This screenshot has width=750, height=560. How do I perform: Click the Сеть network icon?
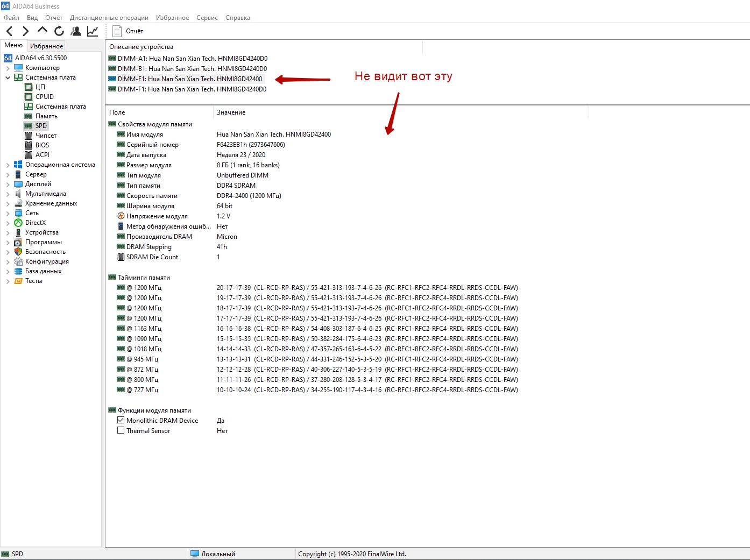pos(18,213)
